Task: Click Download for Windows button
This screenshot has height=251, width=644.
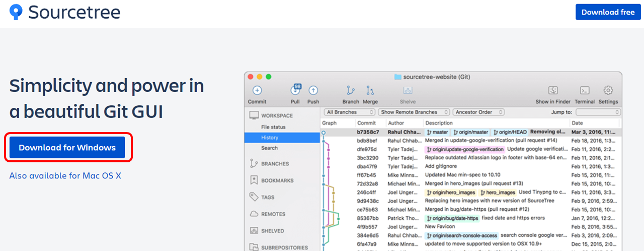Action: (67, 148)
